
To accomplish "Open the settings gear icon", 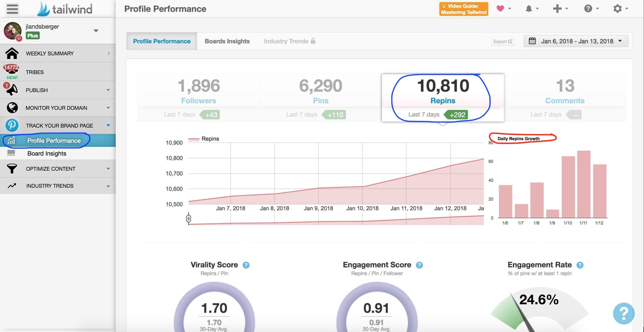I will [617, 9].
